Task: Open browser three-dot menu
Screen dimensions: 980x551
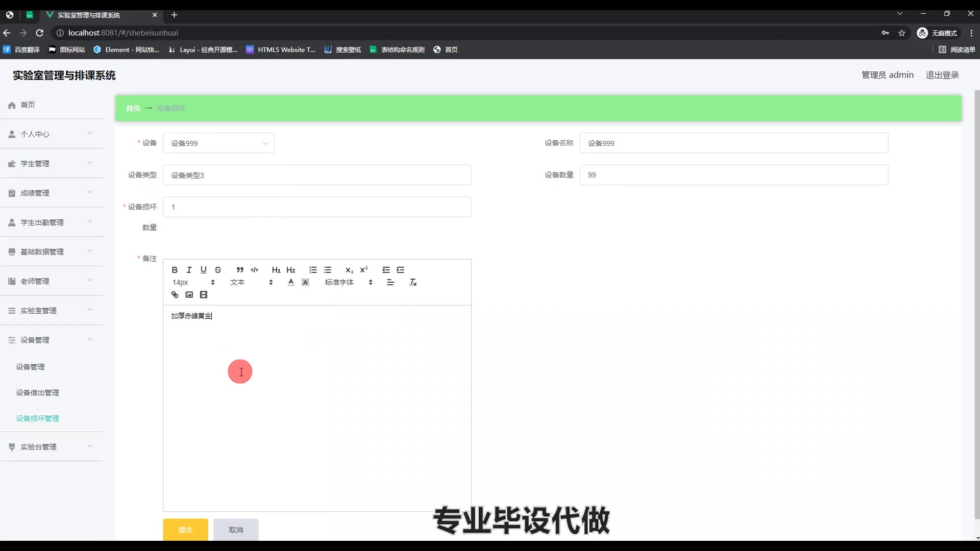Action: coord(971,33)
